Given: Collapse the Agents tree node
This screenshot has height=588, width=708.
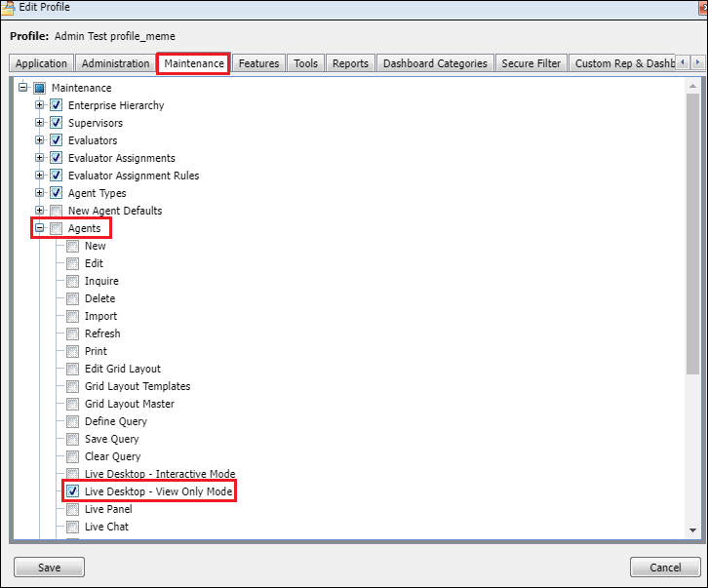Looking at the screenshot, I should (x=40, y=228).
